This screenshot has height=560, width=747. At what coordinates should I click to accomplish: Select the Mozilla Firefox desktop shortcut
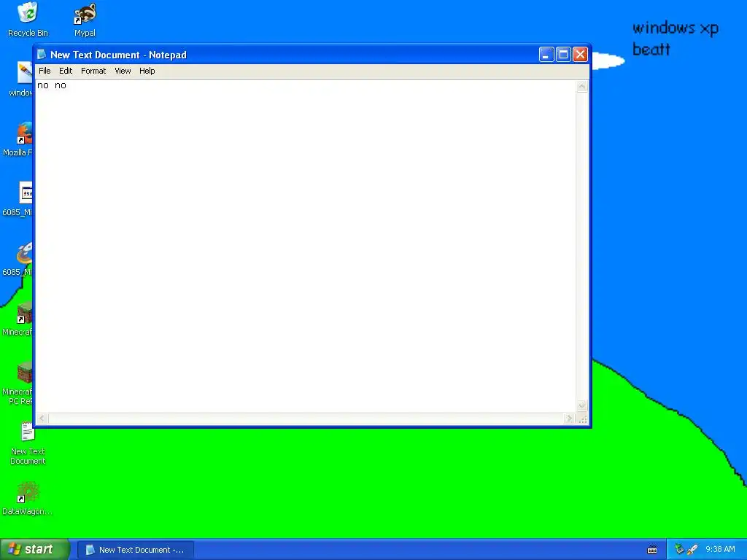point(18,139)
